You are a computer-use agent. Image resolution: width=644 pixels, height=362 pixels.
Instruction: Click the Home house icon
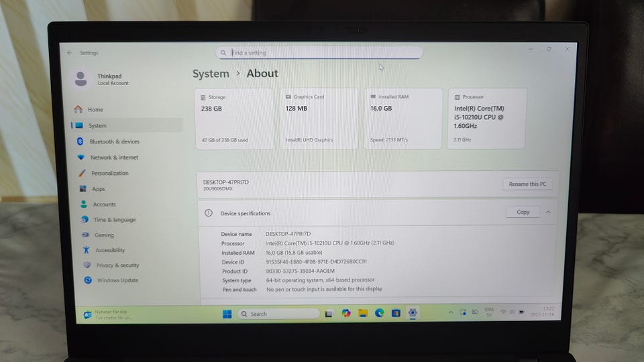coord(78,109)
